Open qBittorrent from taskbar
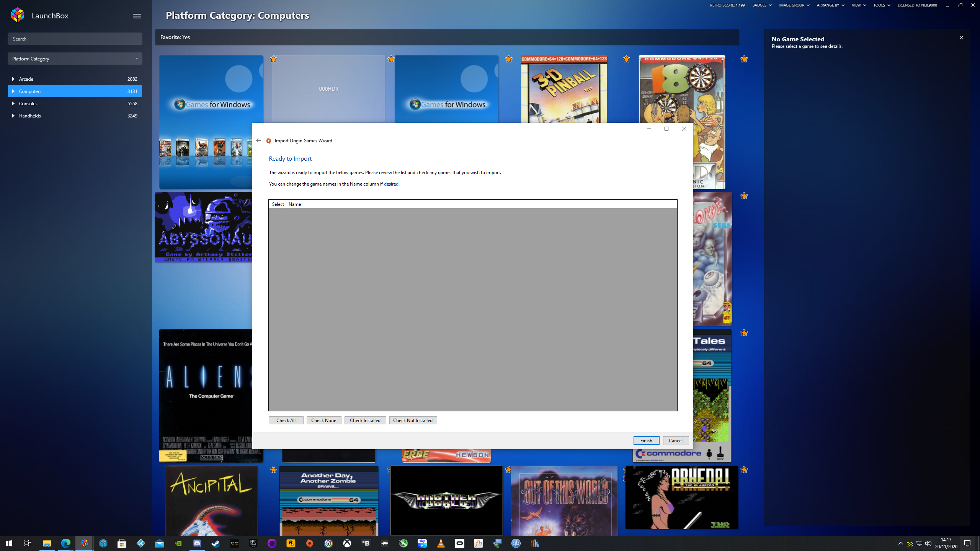980x551 pixels. [516, 543]
